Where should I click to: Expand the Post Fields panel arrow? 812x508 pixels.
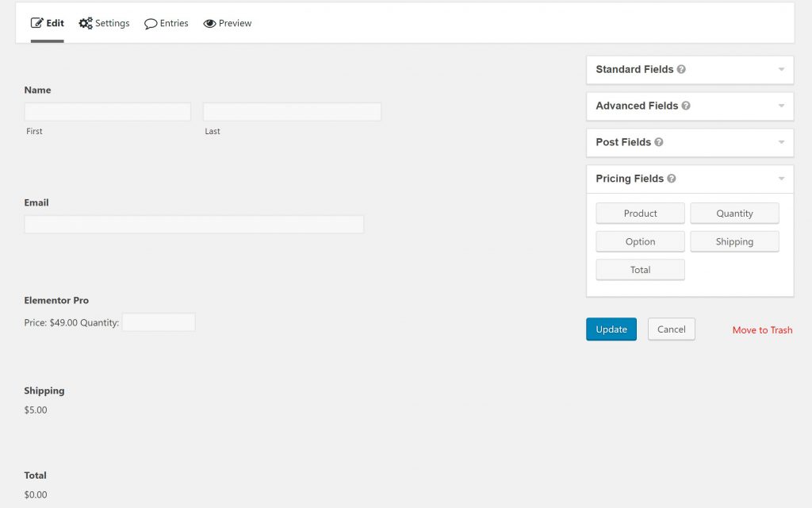pos(781,143)
